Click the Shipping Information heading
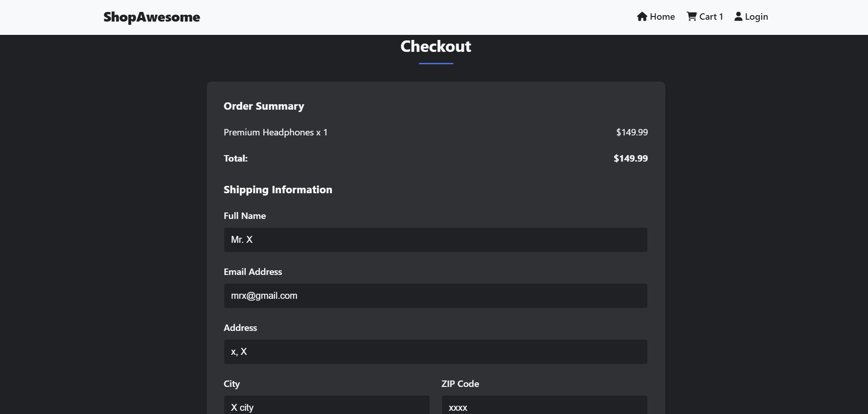 click(x=278, y=190)
